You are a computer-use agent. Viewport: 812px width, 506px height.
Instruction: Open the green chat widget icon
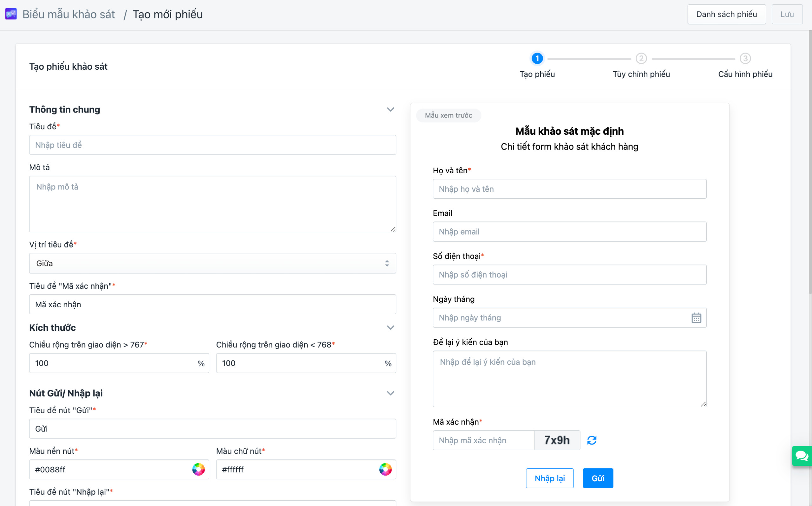802,456
